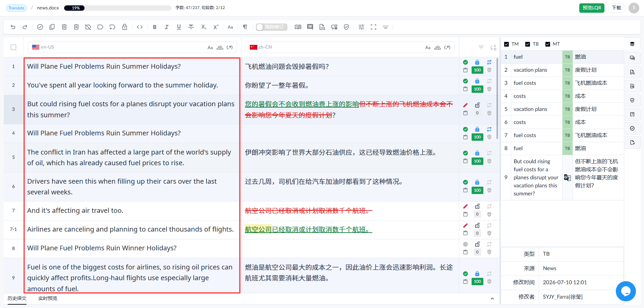Apply superscript formatting
Image resolution: width=644 pixels, height=308 pixels.
tap(216, 27)
